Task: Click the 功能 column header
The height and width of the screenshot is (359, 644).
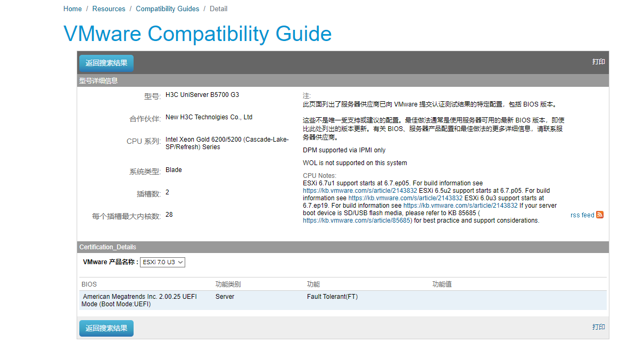Action: (x=313, y=284)
